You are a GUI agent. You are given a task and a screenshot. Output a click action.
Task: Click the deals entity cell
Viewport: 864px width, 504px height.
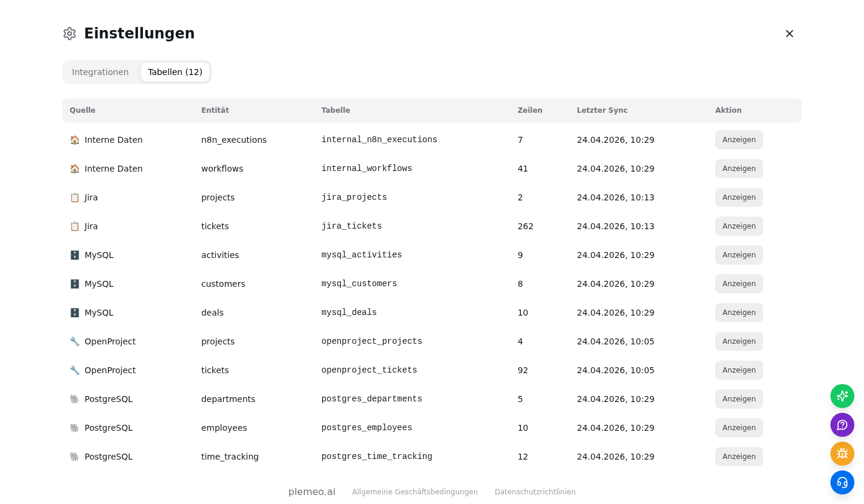click(212, 313)
